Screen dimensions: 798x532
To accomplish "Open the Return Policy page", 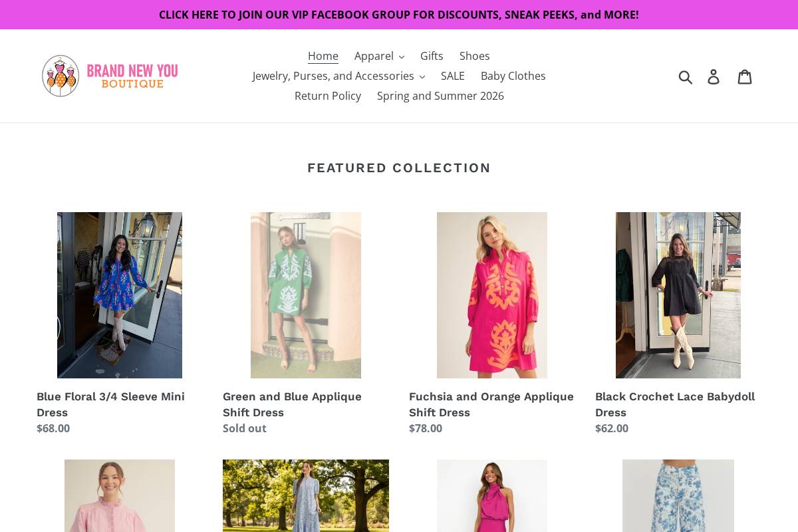I will tap(328, 96).
